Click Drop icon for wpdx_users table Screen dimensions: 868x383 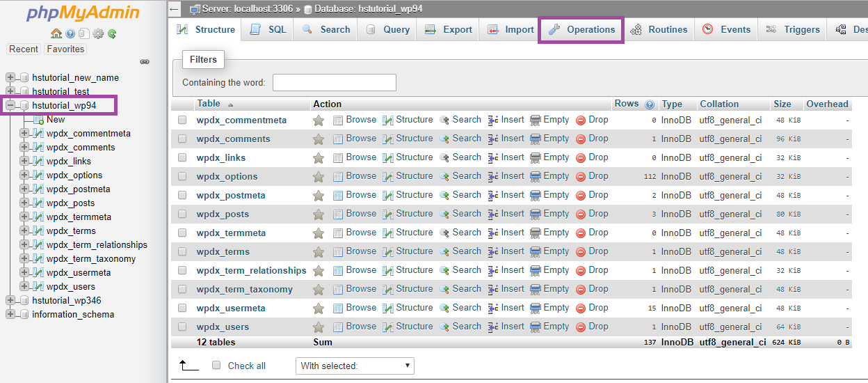tap(592, 327)
